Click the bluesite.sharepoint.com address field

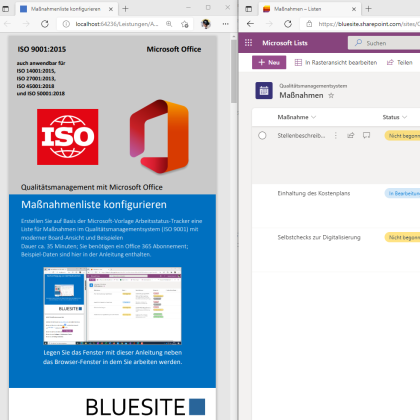coord(360,24)
